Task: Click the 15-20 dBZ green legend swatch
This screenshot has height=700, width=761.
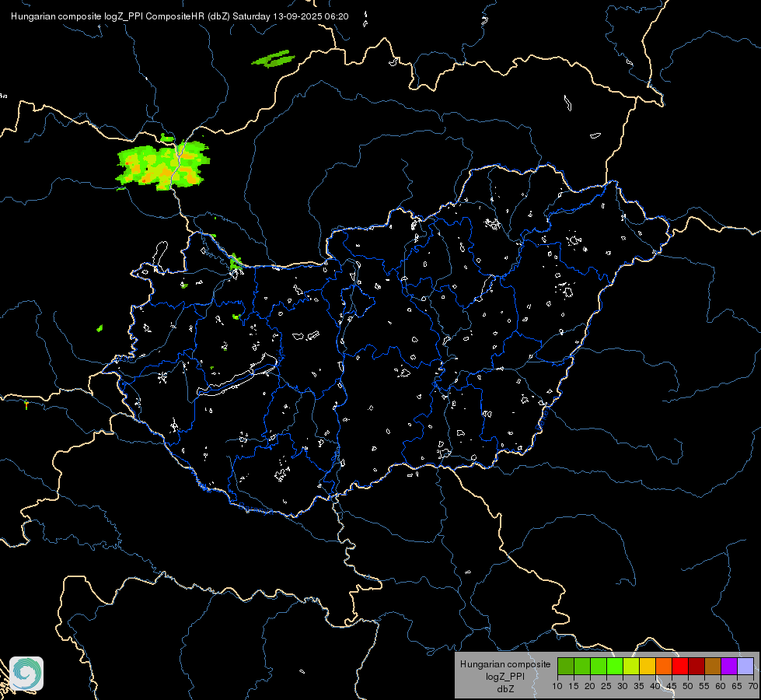Action: [x=582, y=666]
